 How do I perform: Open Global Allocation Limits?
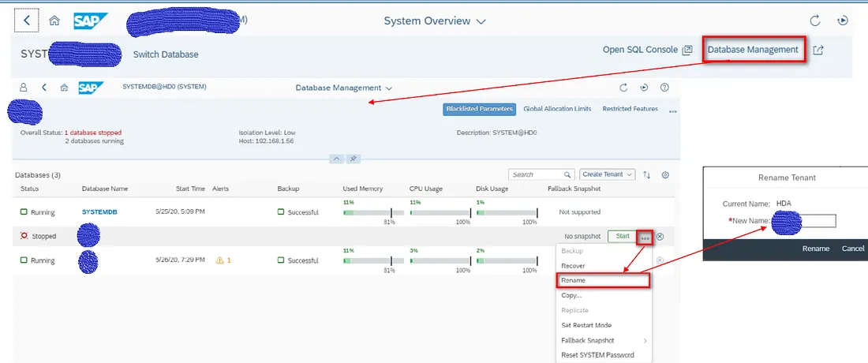click(557, 109)
